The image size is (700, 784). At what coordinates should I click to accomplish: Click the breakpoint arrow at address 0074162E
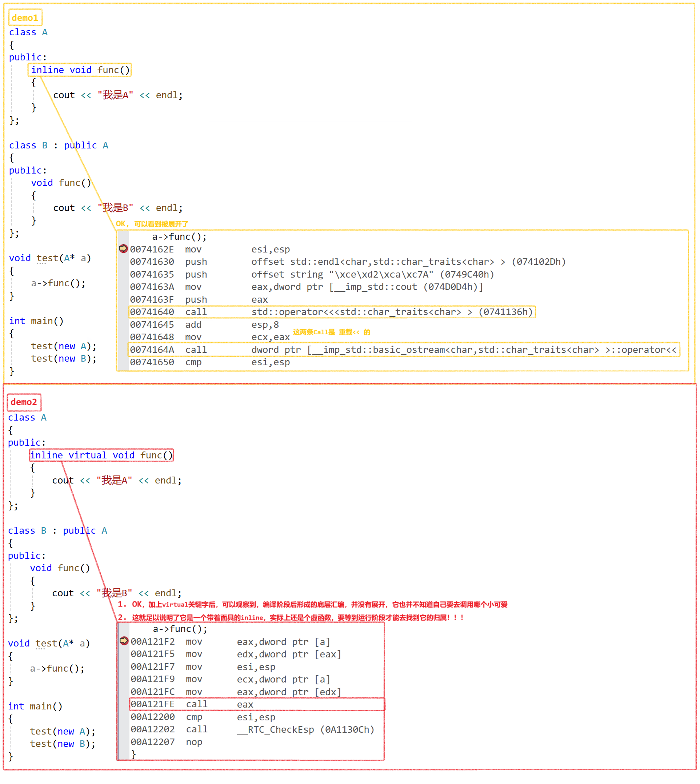[123, 249]
